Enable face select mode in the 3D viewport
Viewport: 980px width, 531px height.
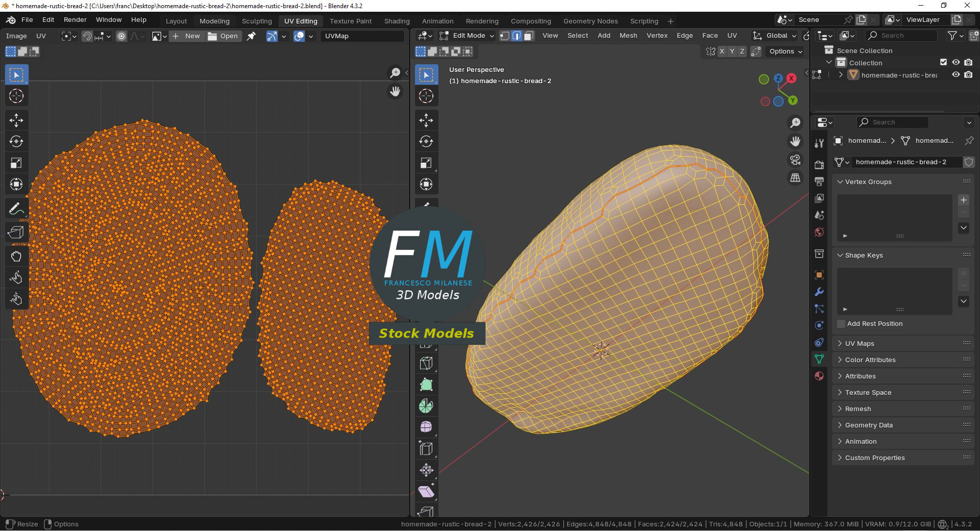tap(529, 36)
